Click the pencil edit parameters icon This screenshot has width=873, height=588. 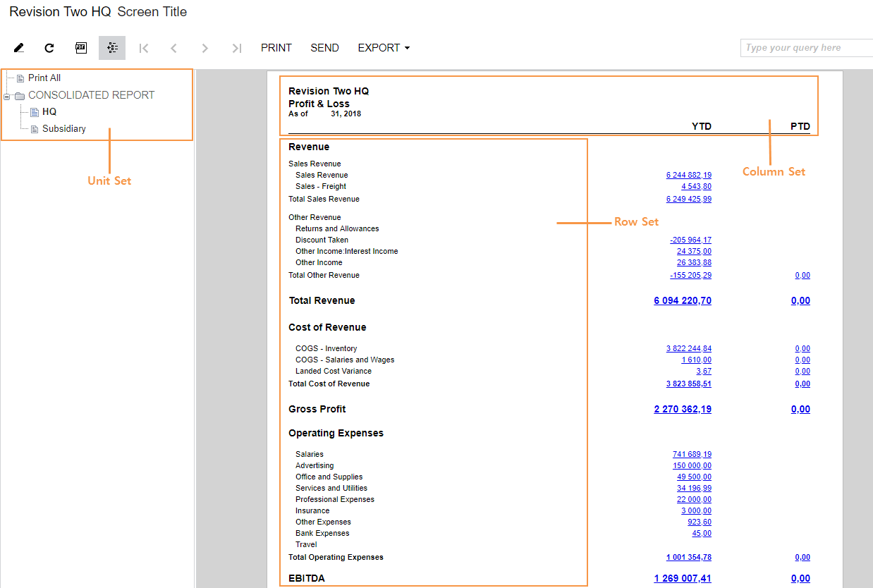pos(19,48)
